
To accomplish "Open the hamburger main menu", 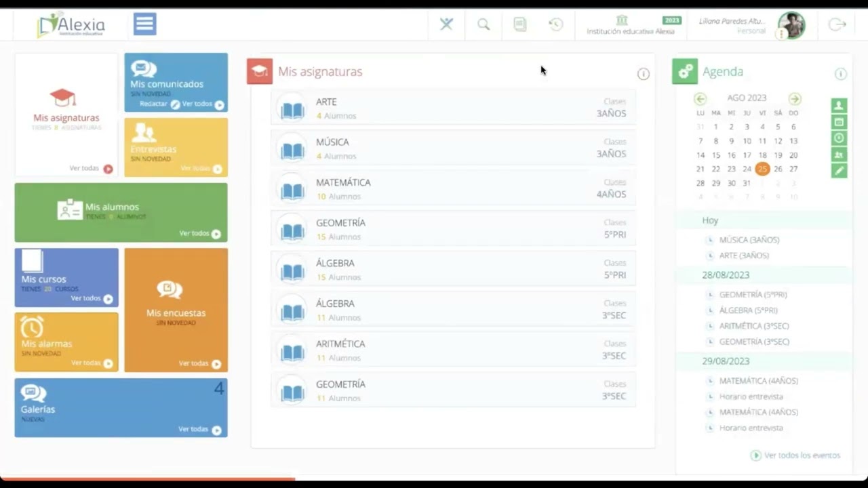I will tap(144, 24).
